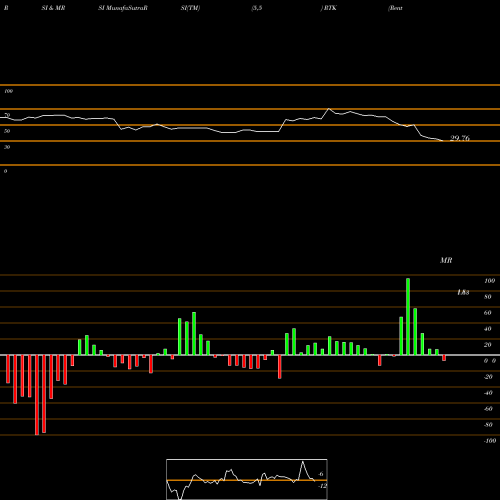This screenshot has width=500, height=500.
Task: Click the '-40' label on MR axis
Action: (x=488, y=393)
